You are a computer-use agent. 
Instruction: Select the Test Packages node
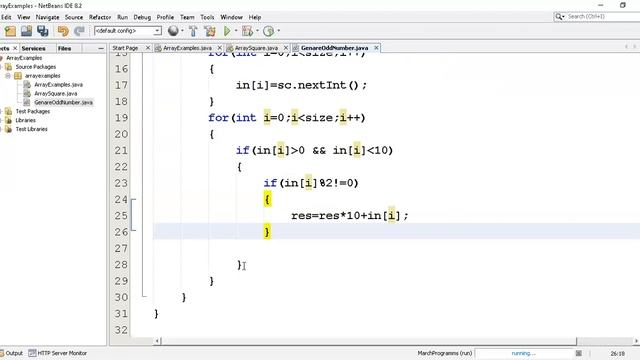[x=33, y=111]
